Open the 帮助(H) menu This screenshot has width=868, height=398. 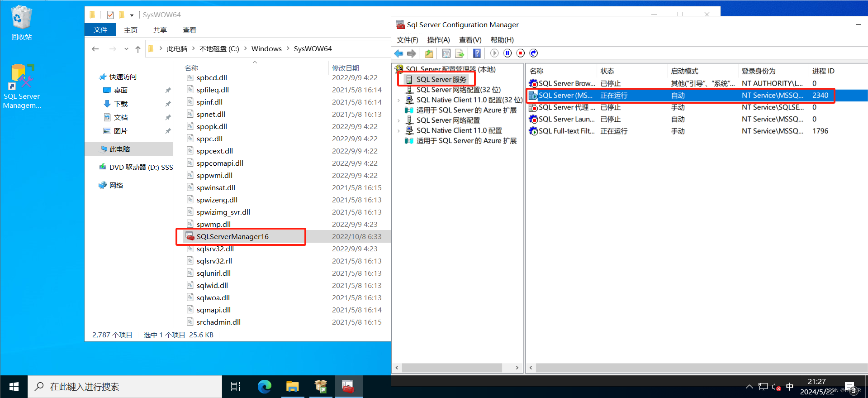[502, 40]
